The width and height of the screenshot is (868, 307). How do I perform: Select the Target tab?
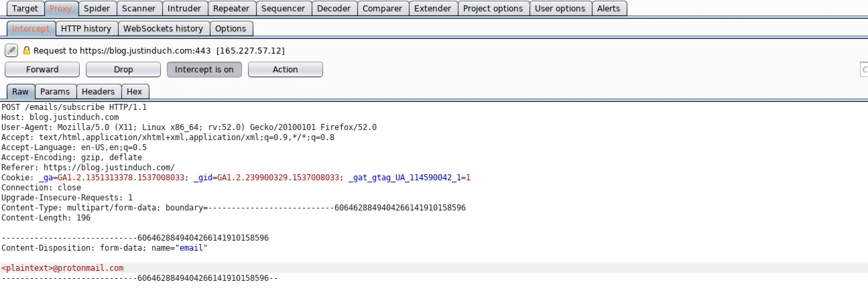pos(25,8)
